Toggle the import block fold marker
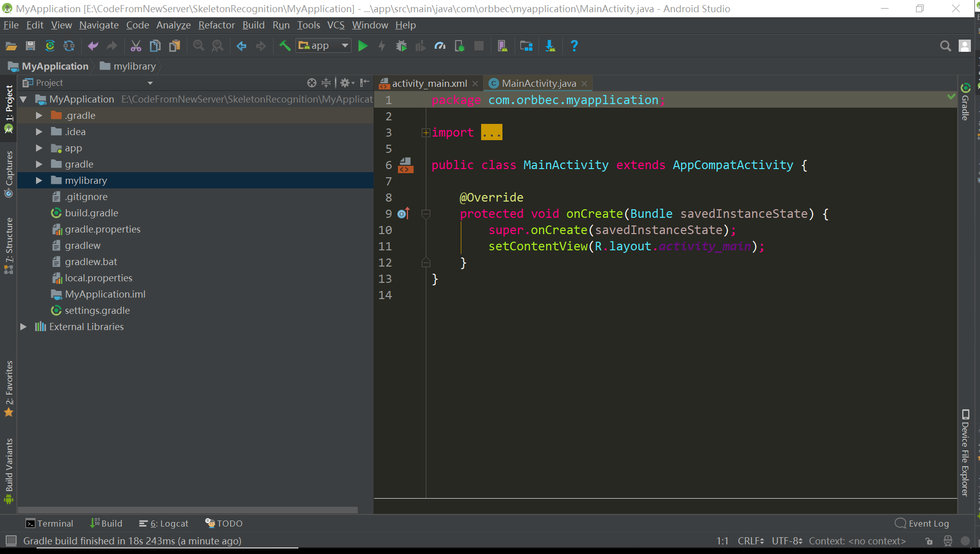The height and width of the screenshot is (554, 980). pyautogui.click(x=426, y=133)
